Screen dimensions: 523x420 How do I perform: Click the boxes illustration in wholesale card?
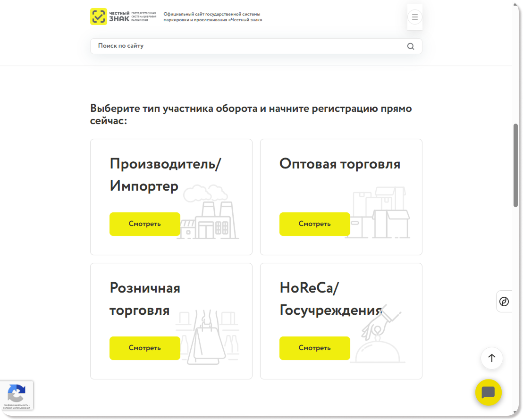tap(380, 212)
